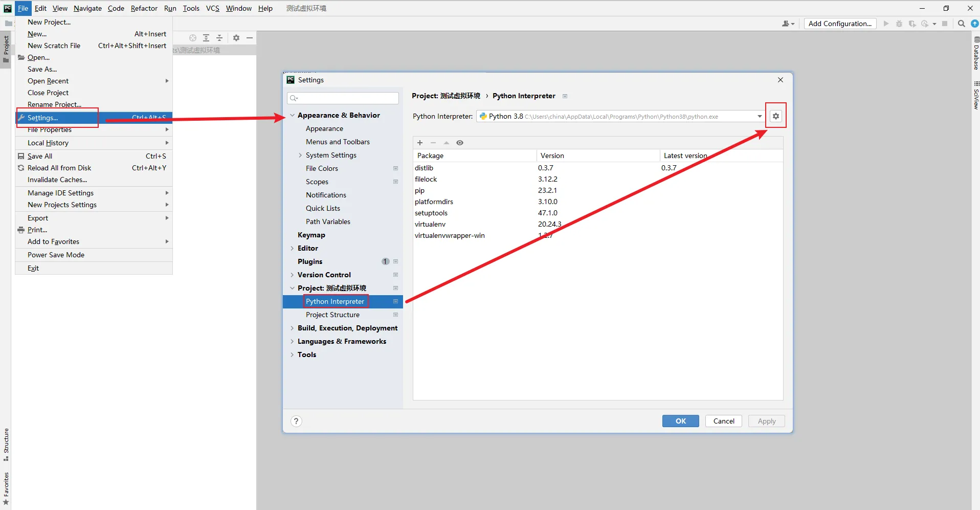980x510 pixels.
Task: Click the Apply button
Action: 766,421
